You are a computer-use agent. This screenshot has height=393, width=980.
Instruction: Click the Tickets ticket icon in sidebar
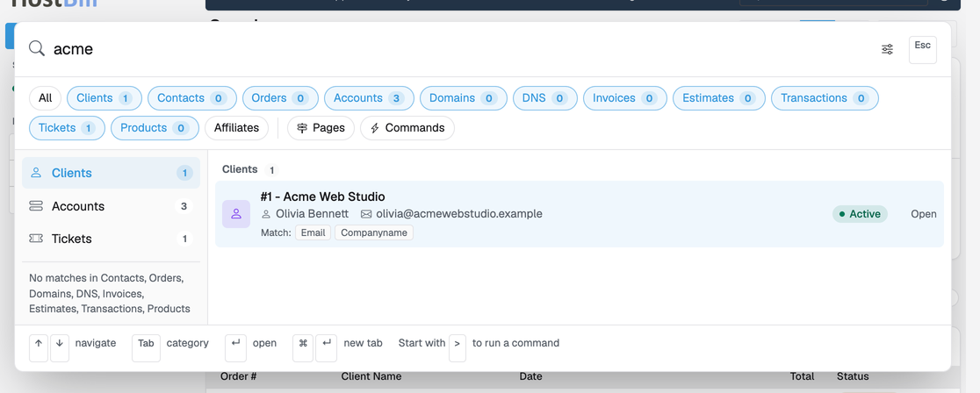click(x=36, y=239)
